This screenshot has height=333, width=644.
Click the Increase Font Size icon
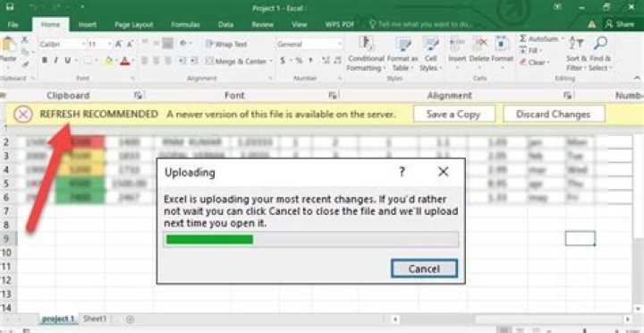click(x=119, y=44)
